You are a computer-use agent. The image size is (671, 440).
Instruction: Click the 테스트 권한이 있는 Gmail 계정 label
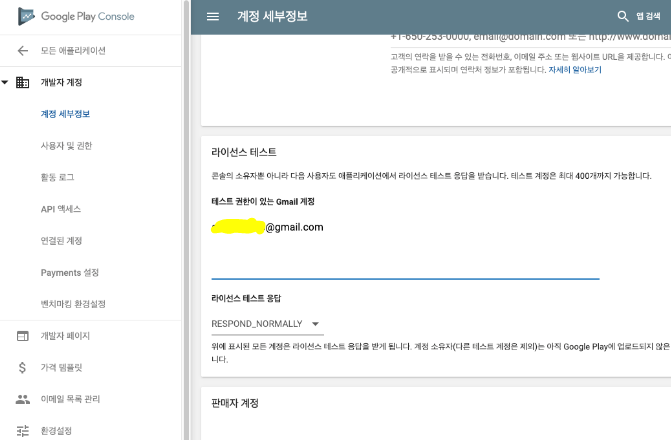click(263, 201)
